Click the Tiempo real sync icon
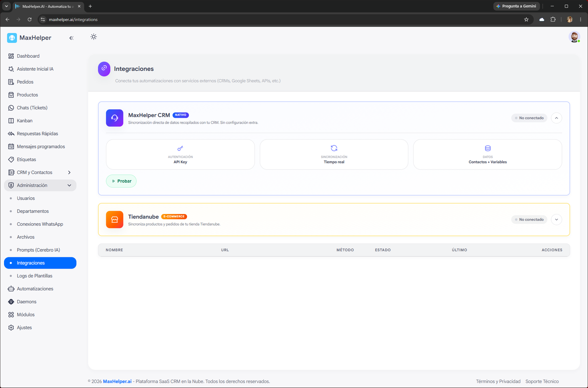The height and width of the screenshot is (388, 588). 334,148
